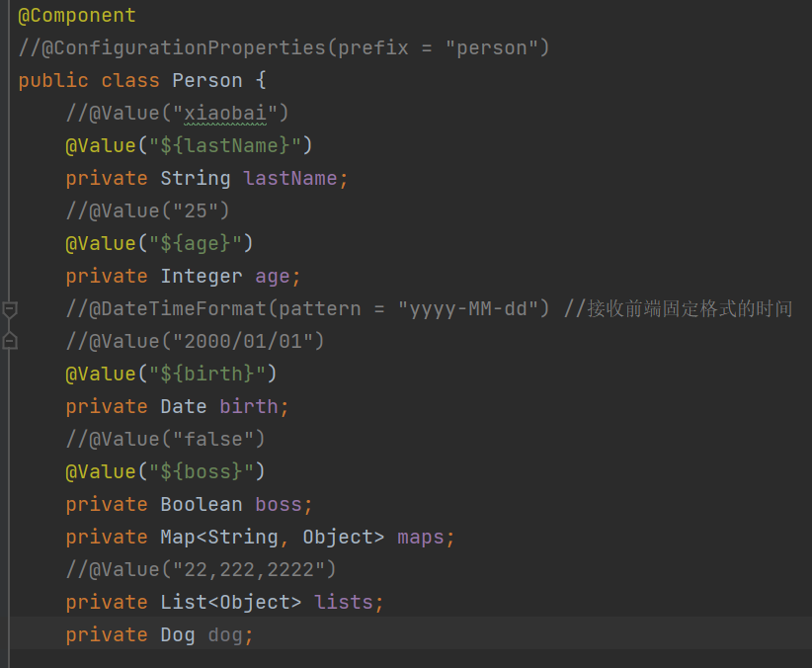Click the Integer type of age
This screenshot has height=668, width=812.
click(x=201, y=277)
